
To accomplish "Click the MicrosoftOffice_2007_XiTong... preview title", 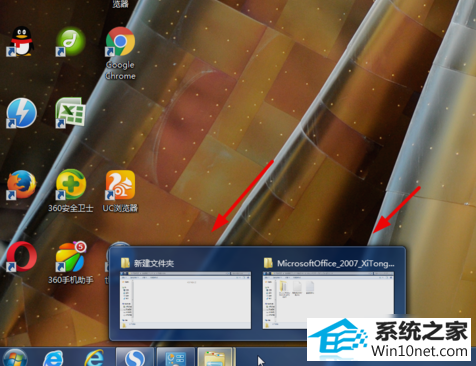I will tap(336, 263).
